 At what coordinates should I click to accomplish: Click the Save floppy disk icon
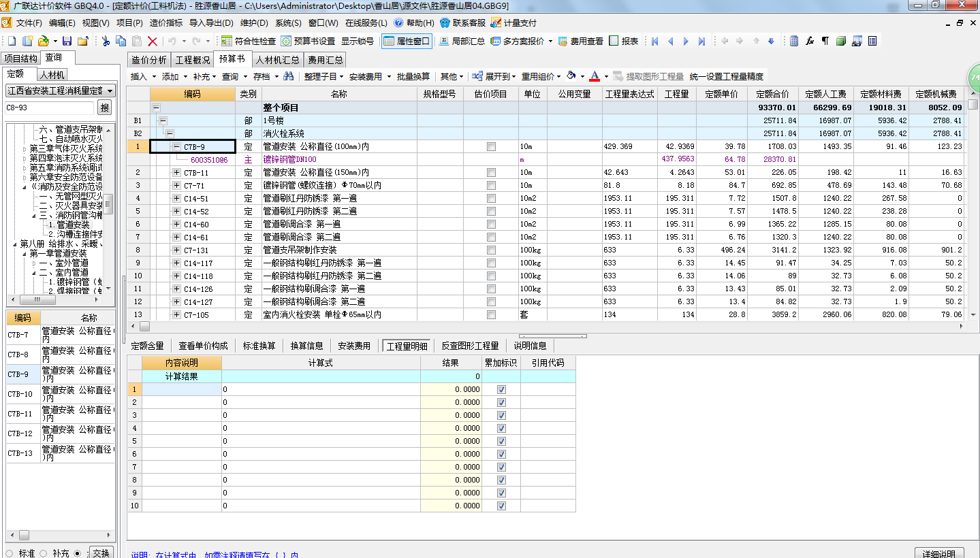click(x=67, y=42)
